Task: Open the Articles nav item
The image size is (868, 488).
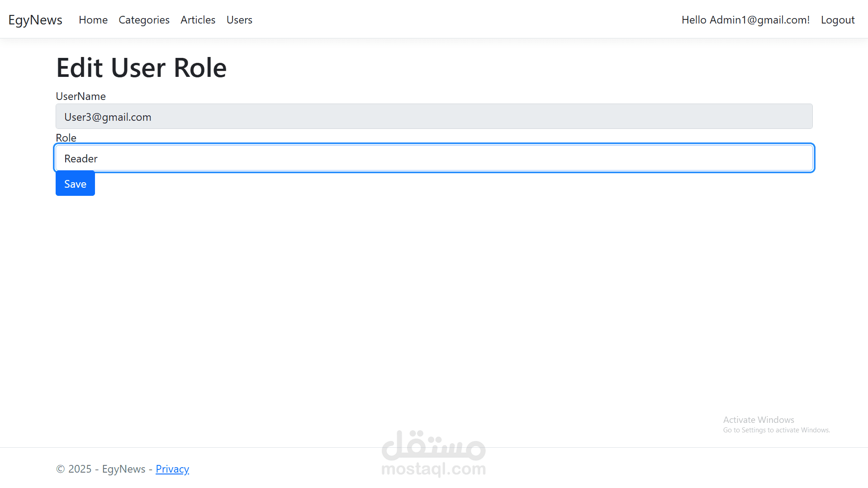Action: [198, 20]
